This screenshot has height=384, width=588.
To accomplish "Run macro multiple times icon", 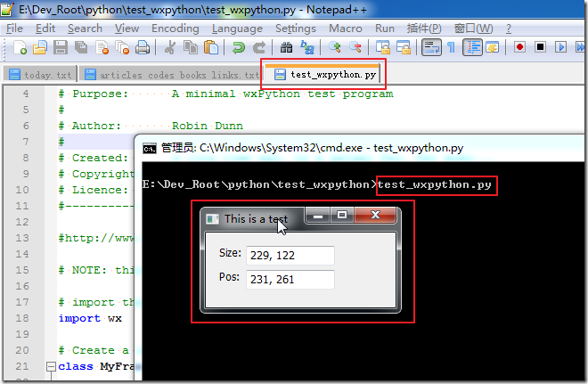I will pyautogui.click(x=581, y=47).
